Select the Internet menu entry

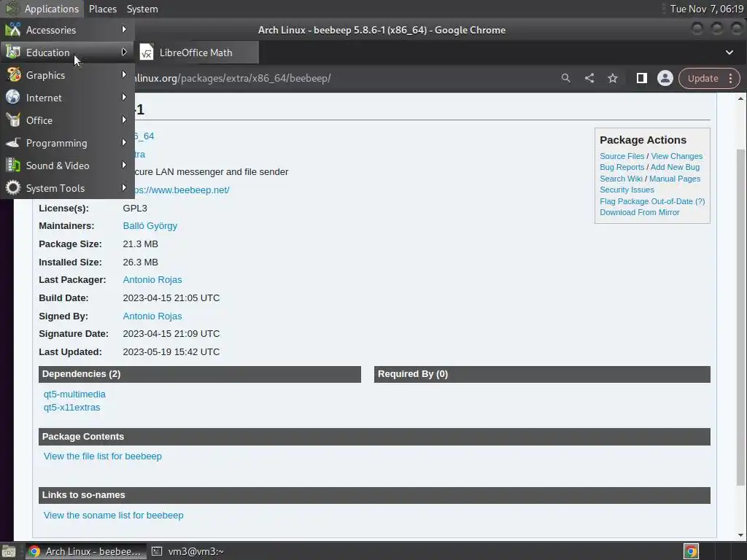point(67,98)
